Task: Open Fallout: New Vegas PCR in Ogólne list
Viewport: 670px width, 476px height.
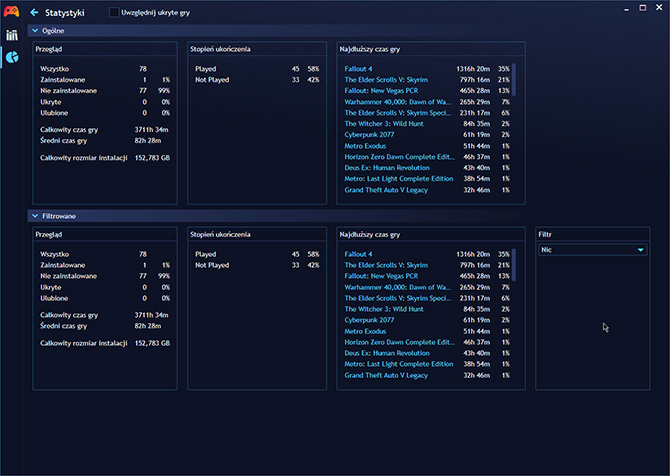Action: tap(381, 91)
